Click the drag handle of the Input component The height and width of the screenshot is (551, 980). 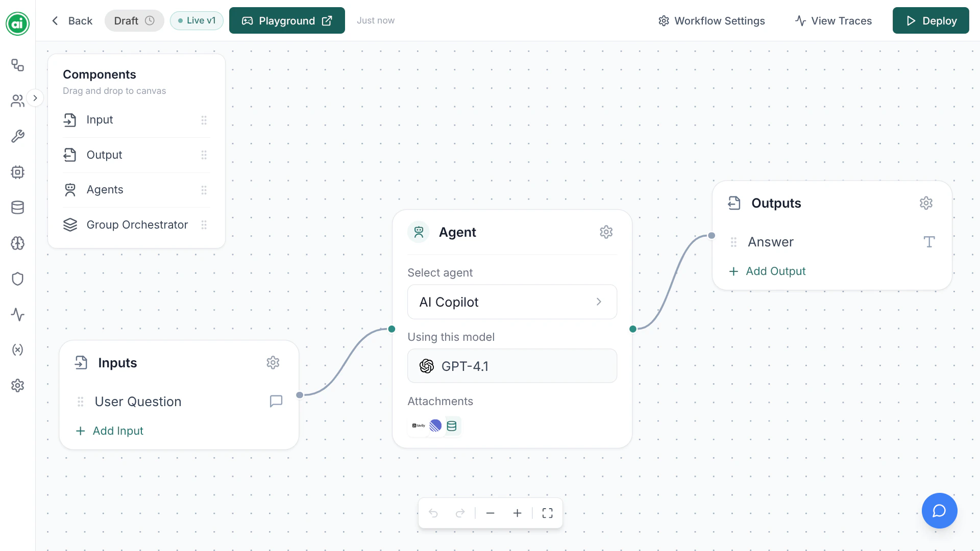pos(204,120)
